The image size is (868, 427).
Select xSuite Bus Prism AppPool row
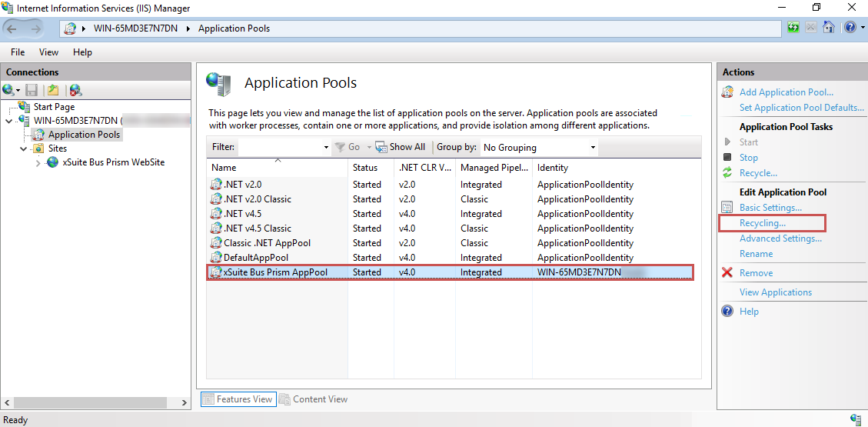pos(450,272)
